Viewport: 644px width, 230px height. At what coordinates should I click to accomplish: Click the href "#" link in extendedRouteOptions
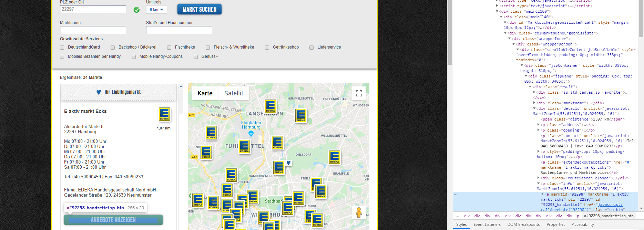628,162
